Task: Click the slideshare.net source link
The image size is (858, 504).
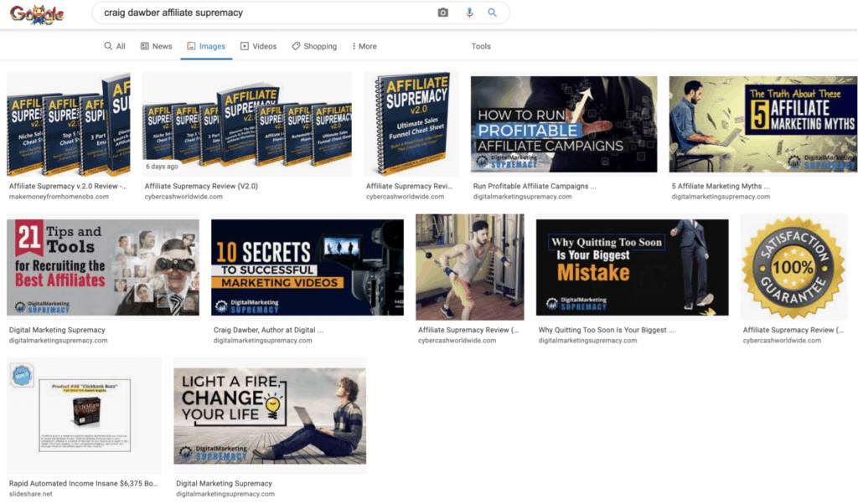Action: coord(31,494)
